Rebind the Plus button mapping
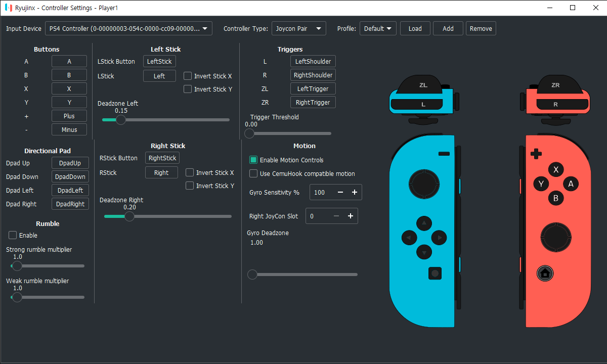607x364 pixels. pos(69,116)
